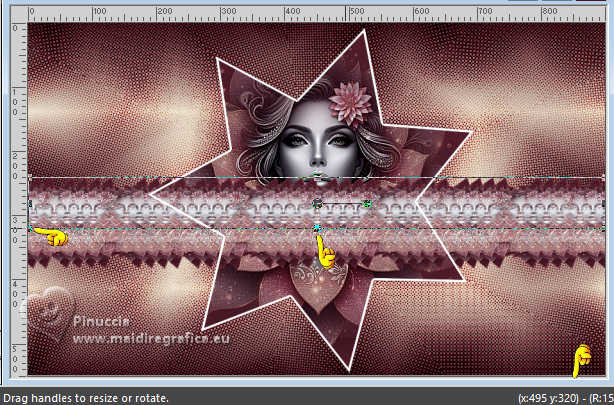
Task: Click the rotation pivot circle at selection center
Action: [317, 203]
